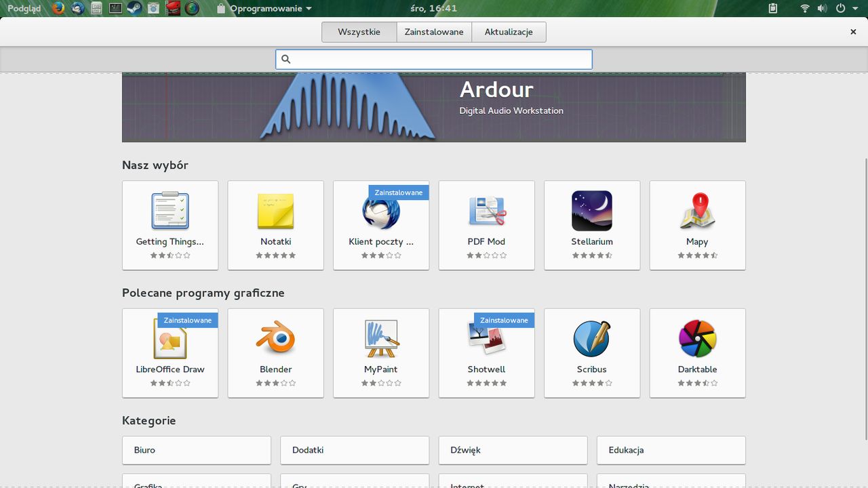Click the vertical scrollbar on the right
868x488 pixels.
(865, 298)
